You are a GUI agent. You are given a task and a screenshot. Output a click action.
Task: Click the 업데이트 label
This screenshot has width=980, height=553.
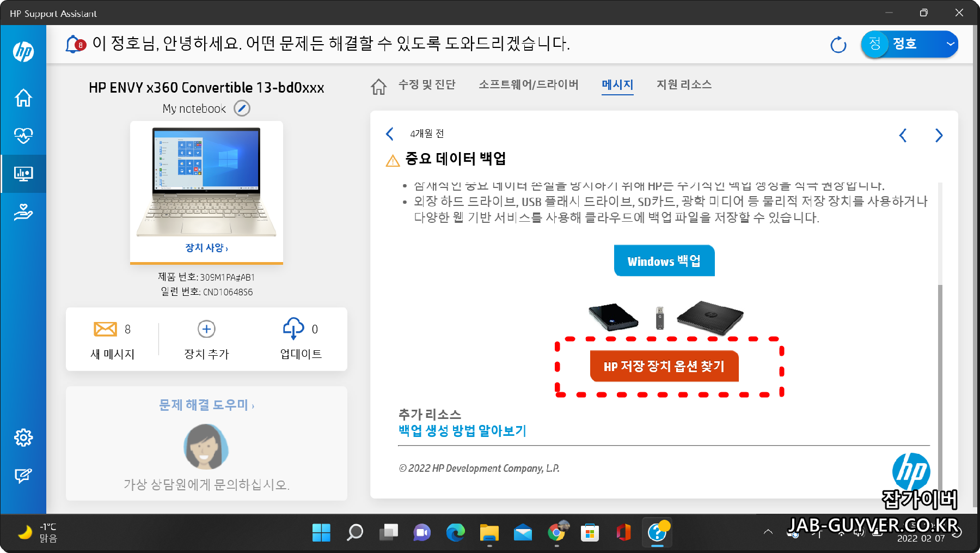301,354
